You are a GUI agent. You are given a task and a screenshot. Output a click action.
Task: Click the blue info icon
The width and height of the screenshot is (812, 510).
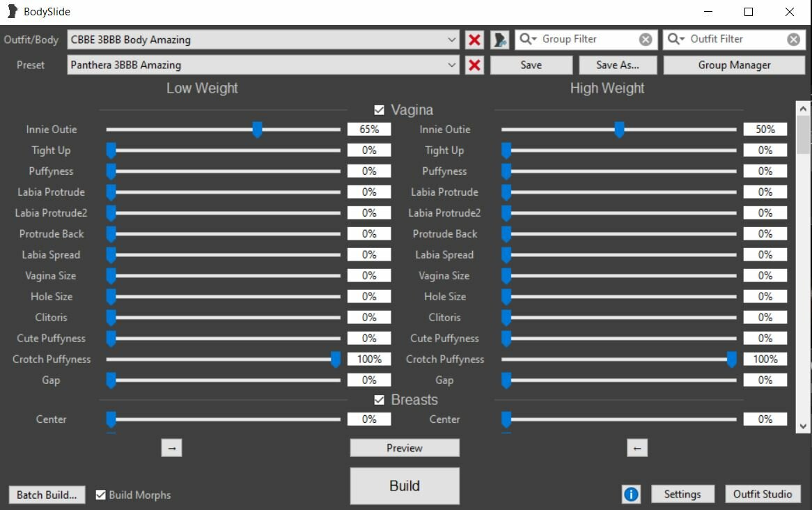(x=631, y=494)
